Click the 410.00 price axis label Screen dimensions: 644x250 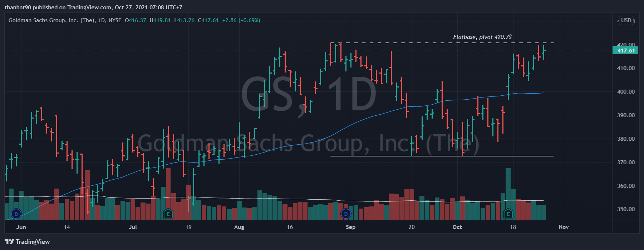coord(626,68)
